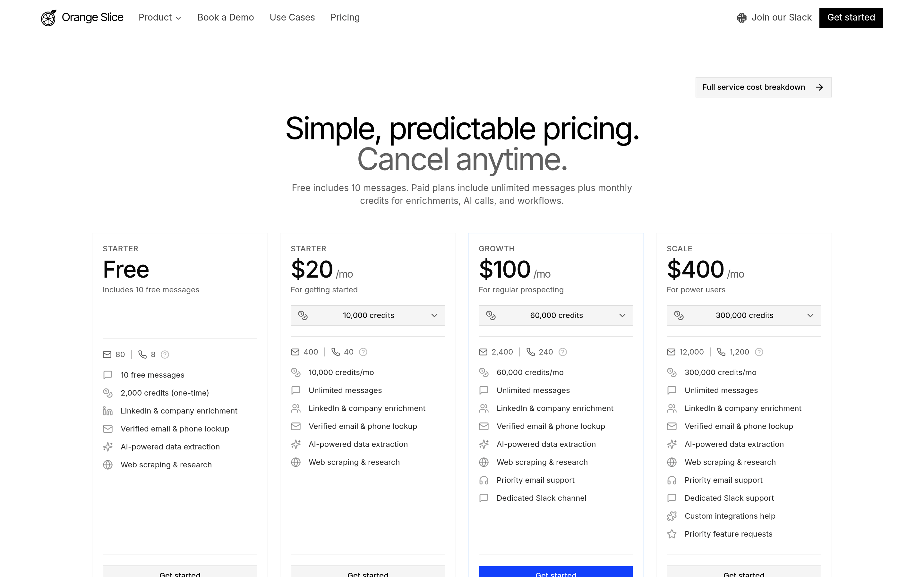Click the help icon beside Free plan phone count
Viewport: 924px width, 577px height.
coord(165,355)
